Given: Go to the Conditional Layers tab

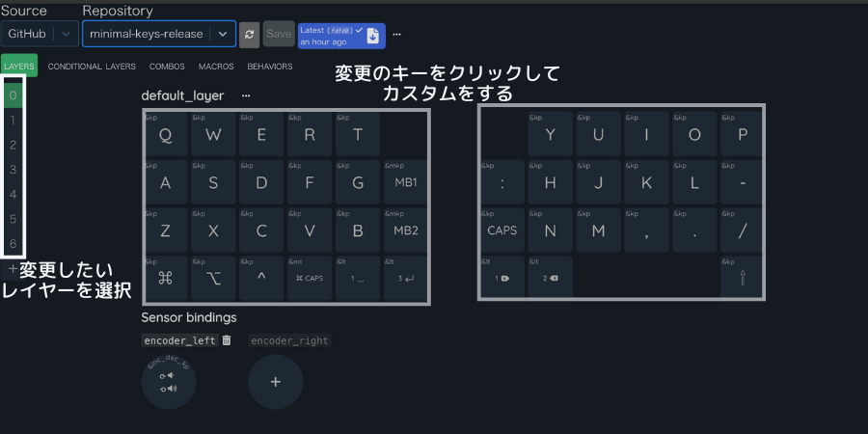Looking at the screenshot, I should tap(92, 67).
